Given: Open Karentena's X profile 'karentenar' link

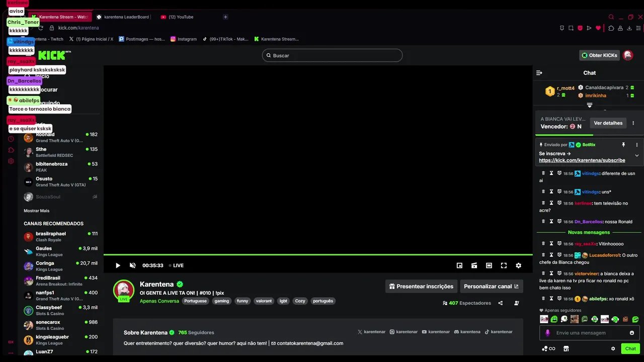Looking at the screenshot, I should coord(371,332).
